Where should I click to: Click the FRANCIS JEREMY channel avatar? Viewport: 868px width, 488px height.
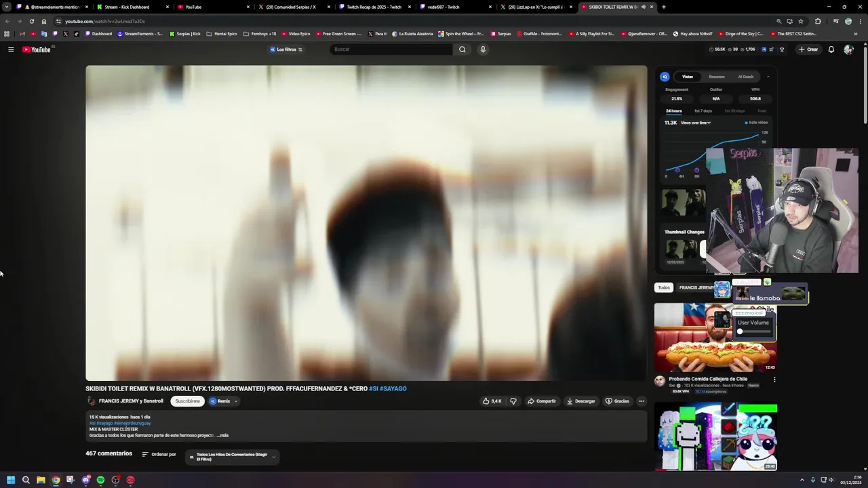point(92,401)
